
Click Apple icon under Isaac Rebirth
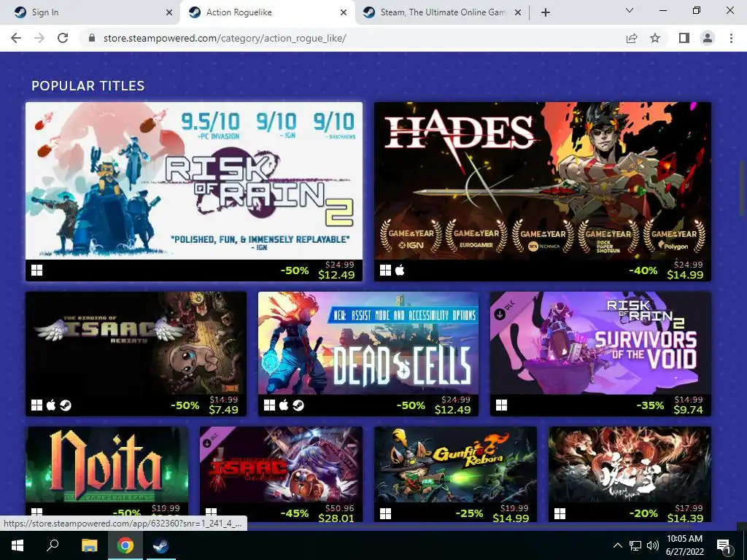[51, 405]
